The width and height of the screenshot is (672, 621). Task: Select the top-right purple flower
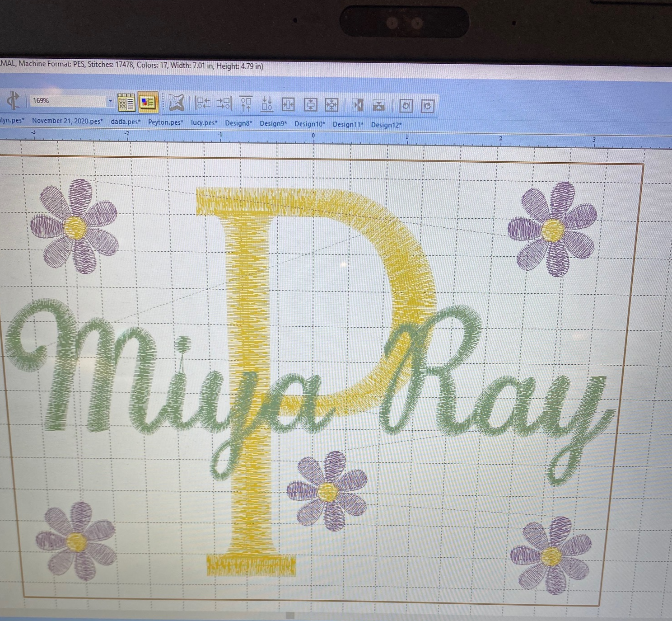(552, 229)
